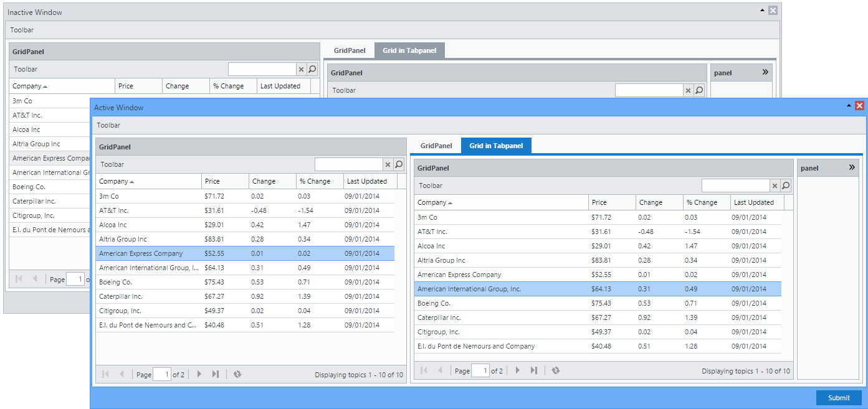The image size is (868, 409).
Task: Expand the side panel in Inactive Window
Action: click(x=765, y=72)
